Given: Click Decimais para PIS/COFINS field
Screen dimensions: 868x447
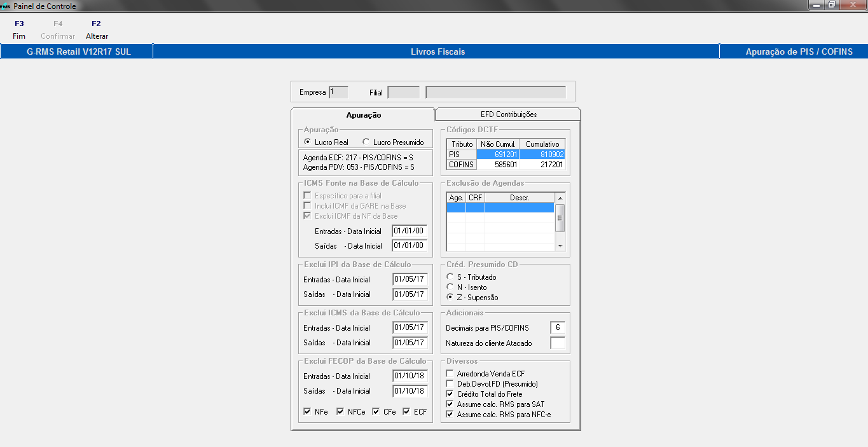Looking at the screenshot, I should click(x=558, y=327).
